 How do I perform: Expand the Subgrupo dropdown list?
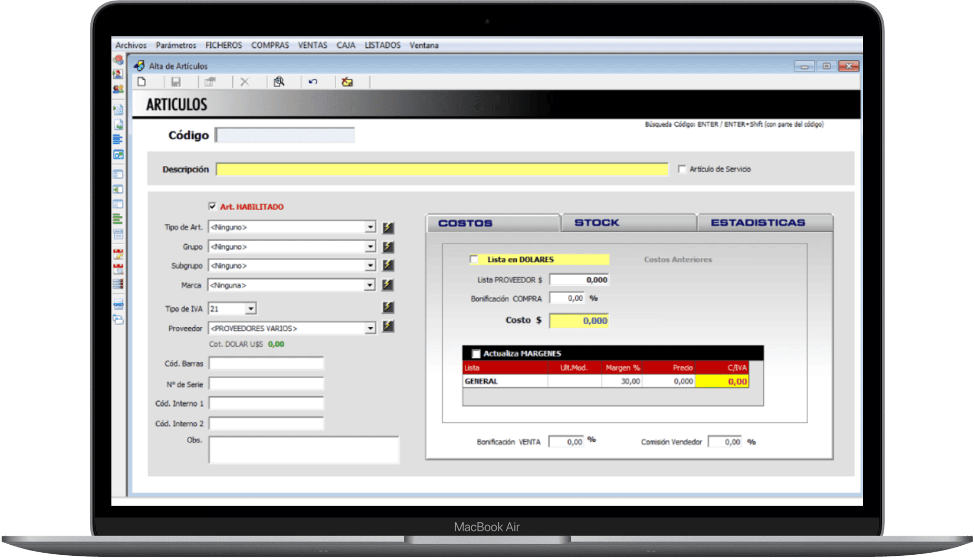click(x=370, y=266)
